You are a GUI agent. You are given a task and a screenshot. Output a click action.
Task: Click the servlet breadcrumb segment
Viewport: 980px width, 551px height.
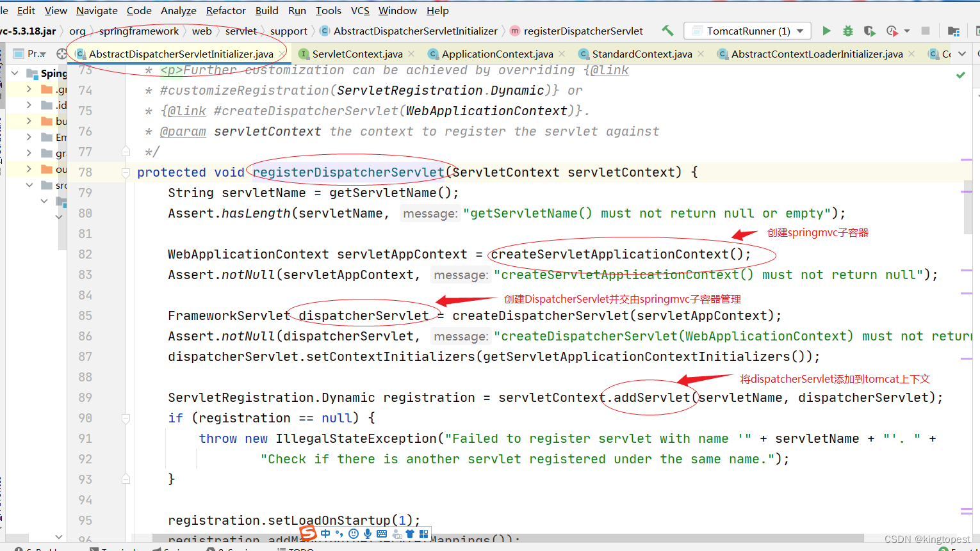point(241,31)
